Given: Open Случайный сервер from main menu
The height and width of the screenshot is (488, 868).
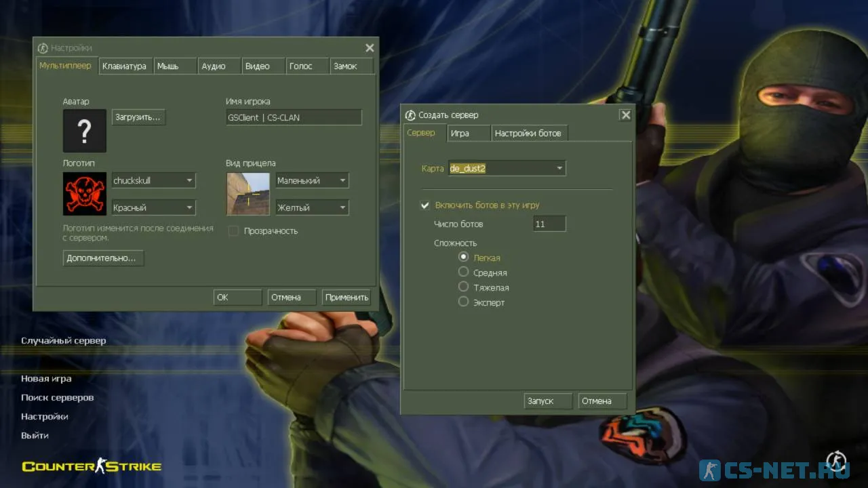Looking at the screenshot, I should [64, 341].
